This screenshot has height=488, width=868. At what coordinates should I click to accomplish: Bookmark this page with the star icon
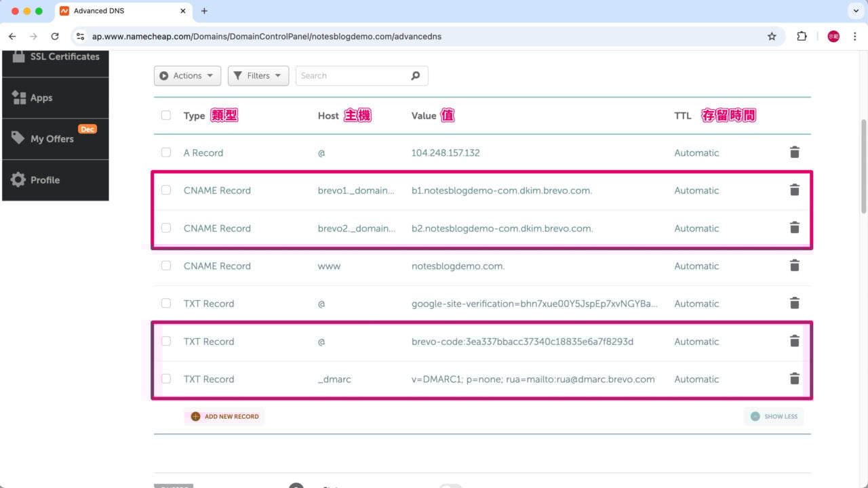(x=772, y=36)
